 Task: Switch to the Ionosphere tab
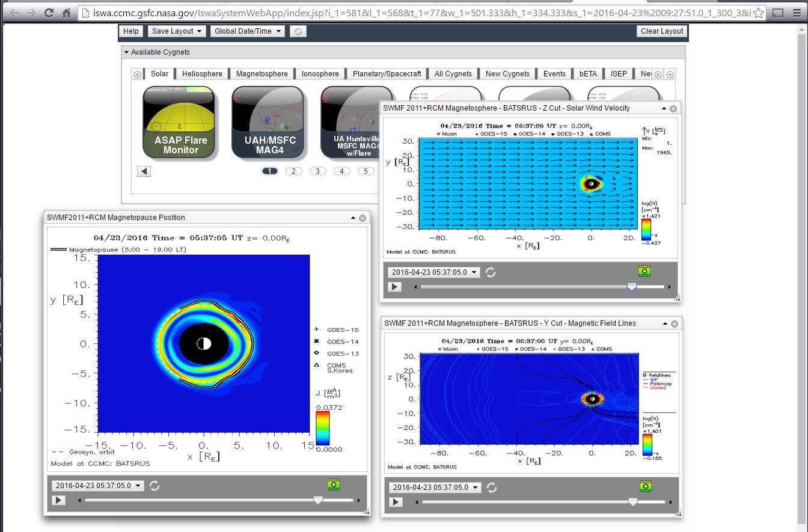tap(320, 74)
